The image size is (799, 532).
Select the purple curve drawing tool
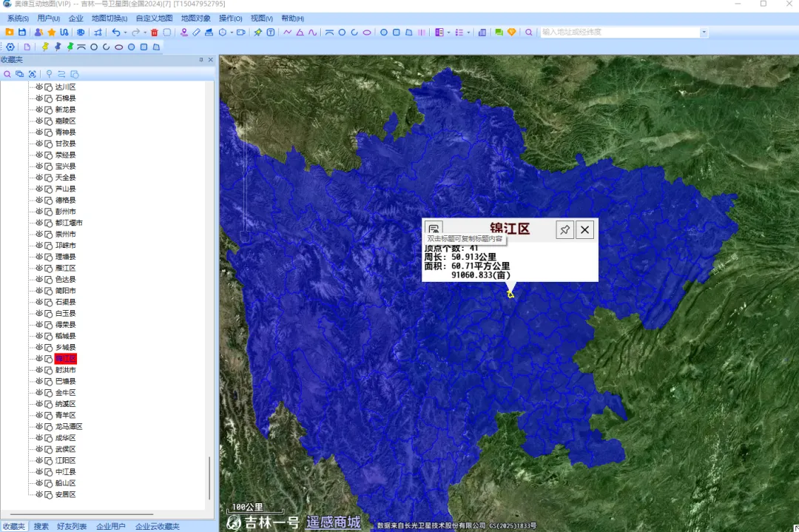coord(312,32)
